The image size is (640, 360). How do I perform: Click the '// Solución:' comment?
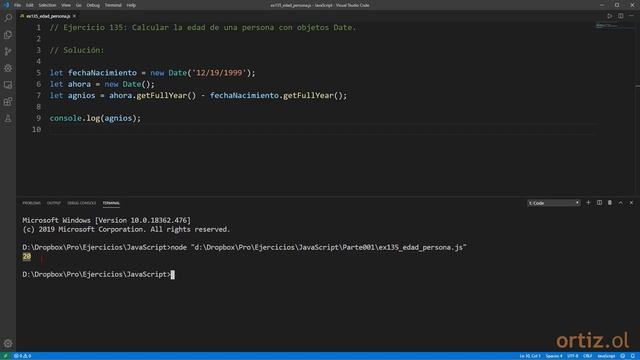click(77, 50)
